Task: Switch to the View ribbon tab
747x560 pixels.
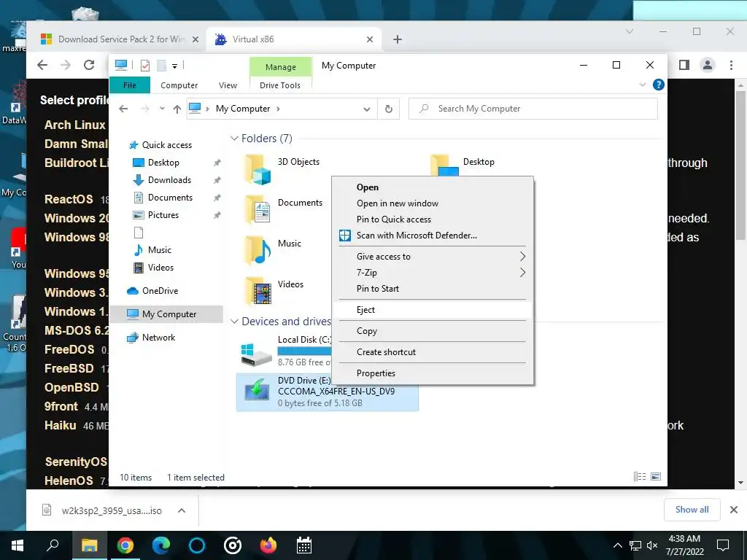Action: click(228, 85)
